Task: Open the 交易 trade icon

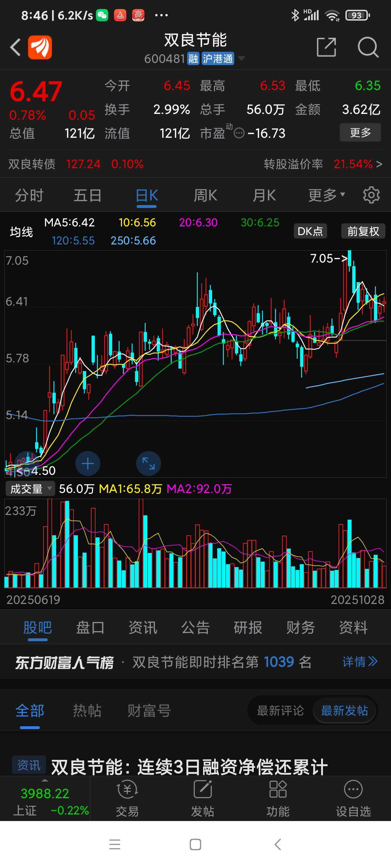Action: [127, 798]
